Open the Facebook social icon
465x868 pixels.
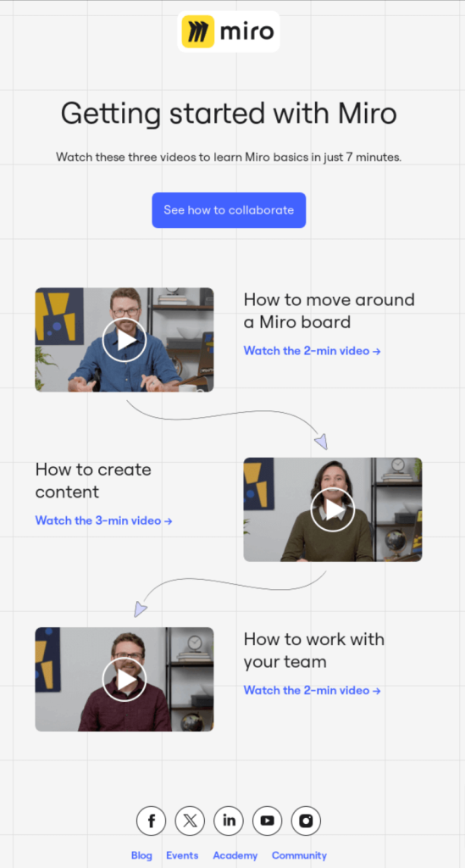(151, 821)
